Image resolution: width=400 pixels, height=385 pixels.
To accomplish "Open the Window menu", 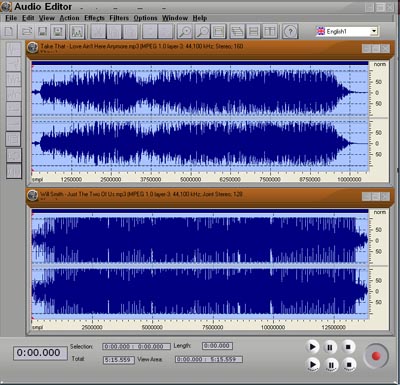I will coord(175,18).
